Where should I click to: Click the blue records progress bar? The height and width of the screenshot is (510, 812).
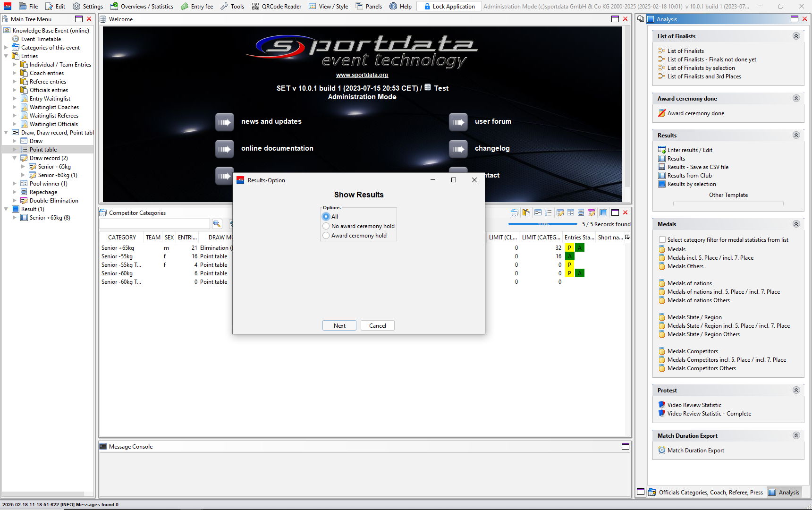(542, 224)
